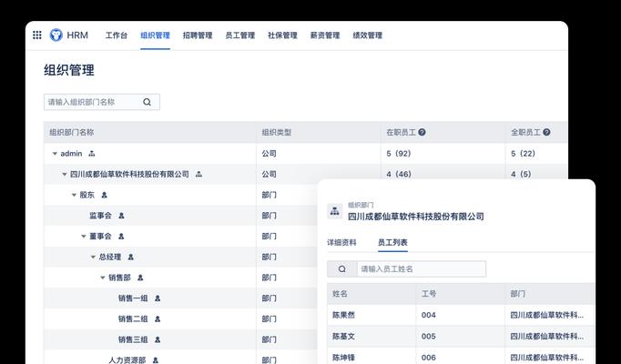Open the 组织管理 menu
621x364 pixels.
(x=155, y=35)
